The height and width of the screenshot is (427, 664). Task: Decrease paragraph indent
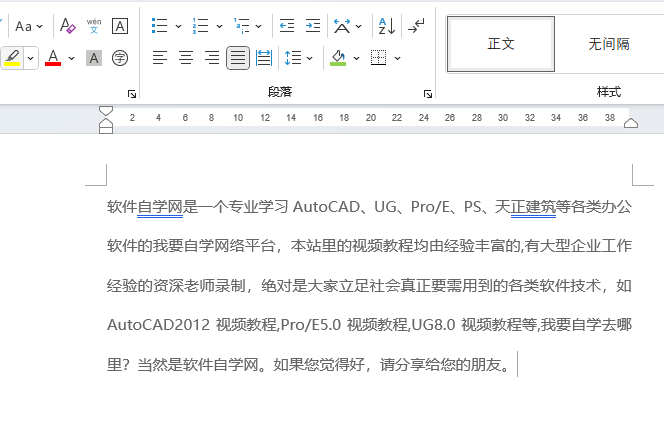(x=287, y=26)
